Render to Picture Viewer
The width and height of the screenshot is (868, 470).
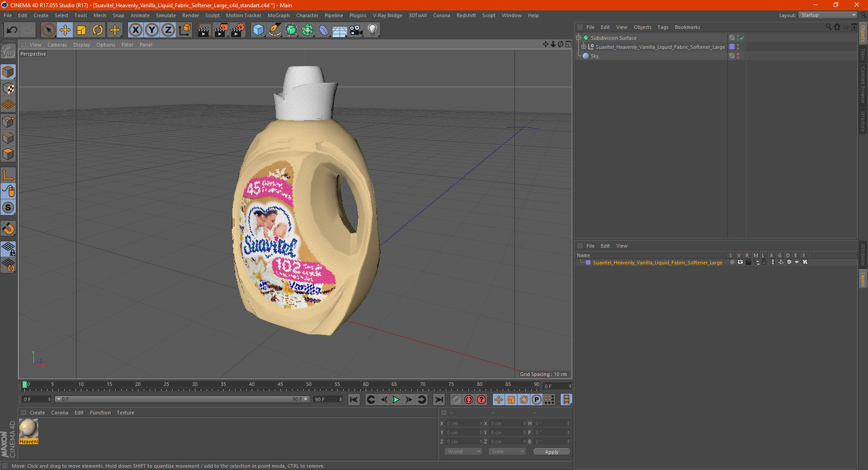click(221, 30)
